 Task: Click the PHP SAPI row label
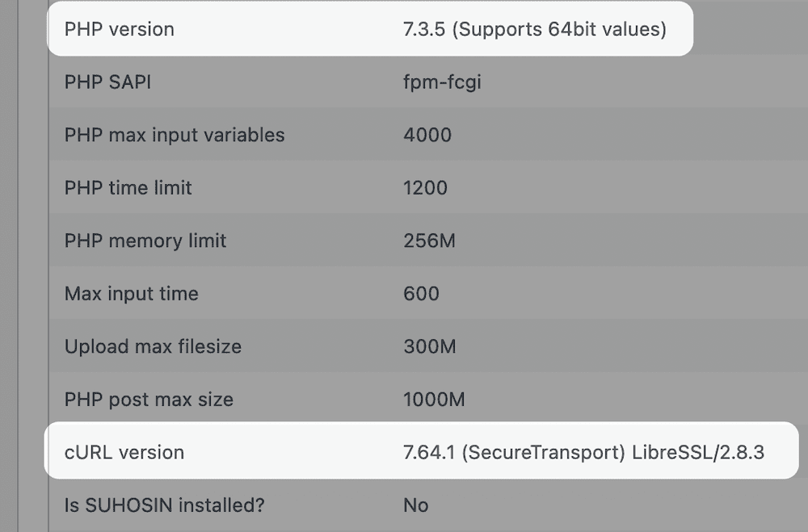[107, 82]
